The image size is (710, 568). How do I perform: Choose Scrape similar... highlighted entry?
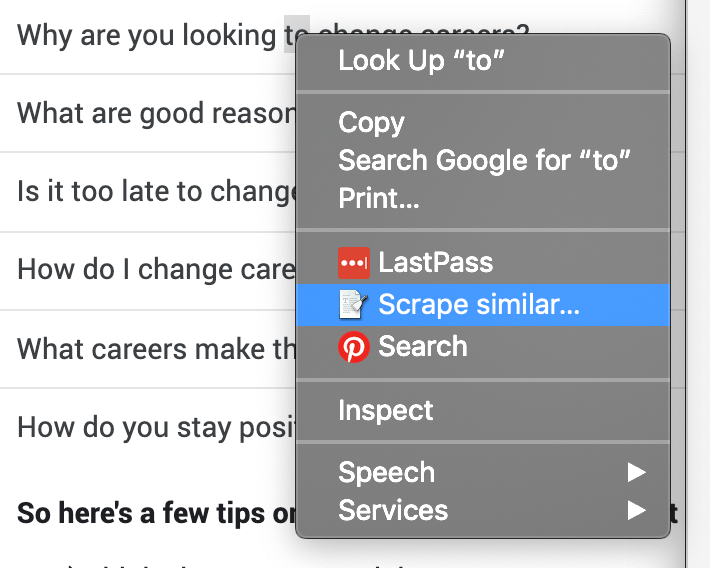483,304
